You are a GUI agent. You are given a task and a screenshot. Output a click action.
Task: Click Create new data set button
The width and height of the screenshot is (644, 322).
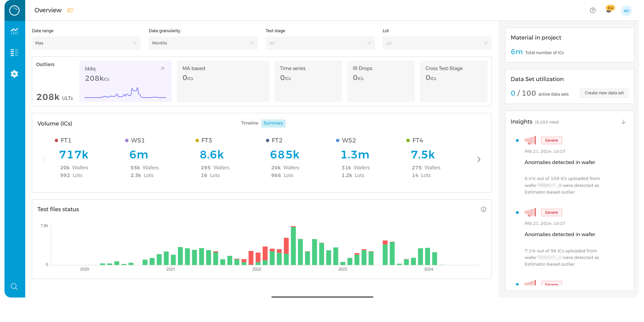(604, 93)
